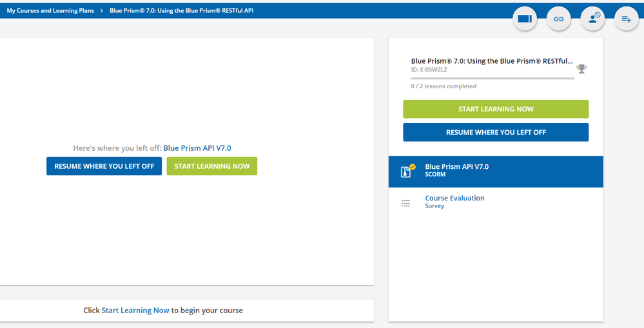This screenshot has width=644, height=328.
Task: Click the 0 / 2 lessons completed text
Action: (x=444, y=86)
